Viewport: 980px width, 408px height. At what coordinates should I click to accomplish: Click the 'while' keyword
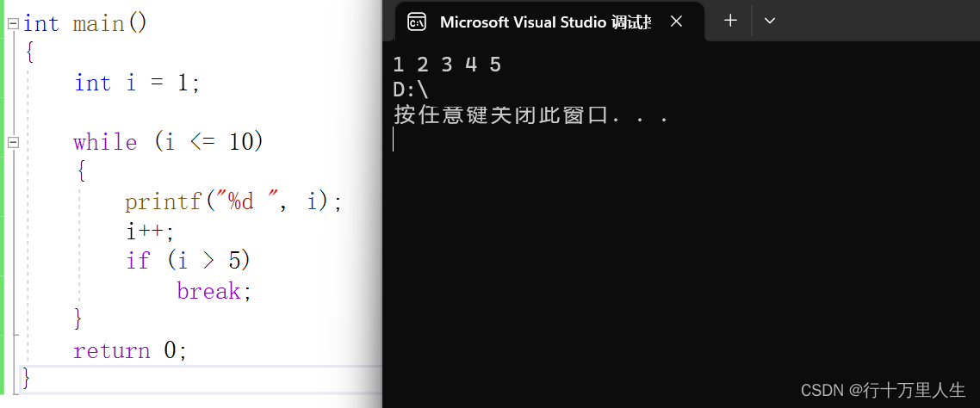tap(105, 142)
